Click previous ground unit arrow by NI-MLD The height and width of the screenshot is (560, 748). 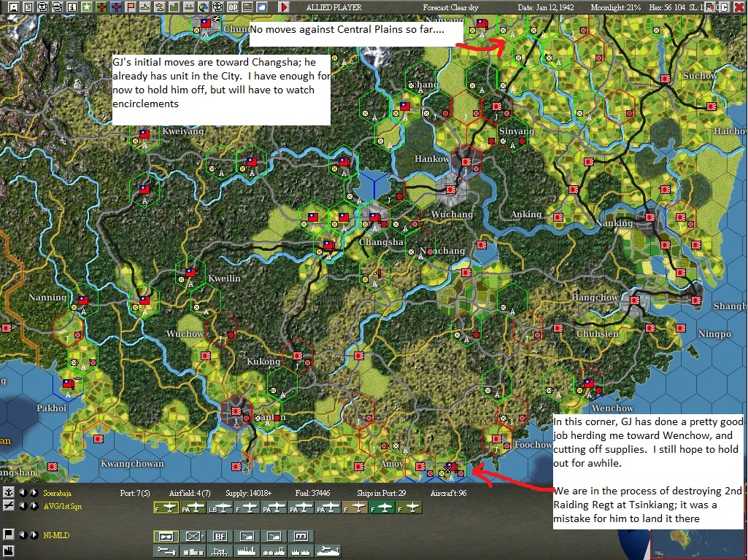23,534
